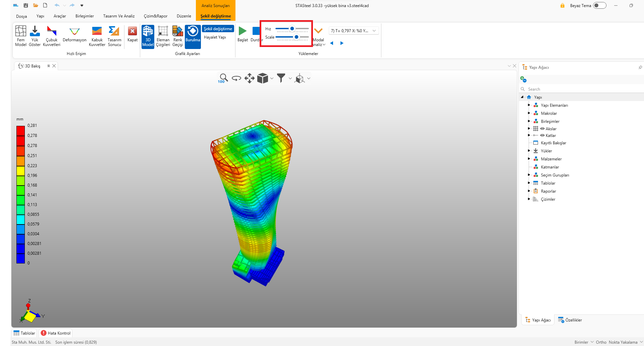Expand the Yapı Elemanları tree node

coord(529,105)
